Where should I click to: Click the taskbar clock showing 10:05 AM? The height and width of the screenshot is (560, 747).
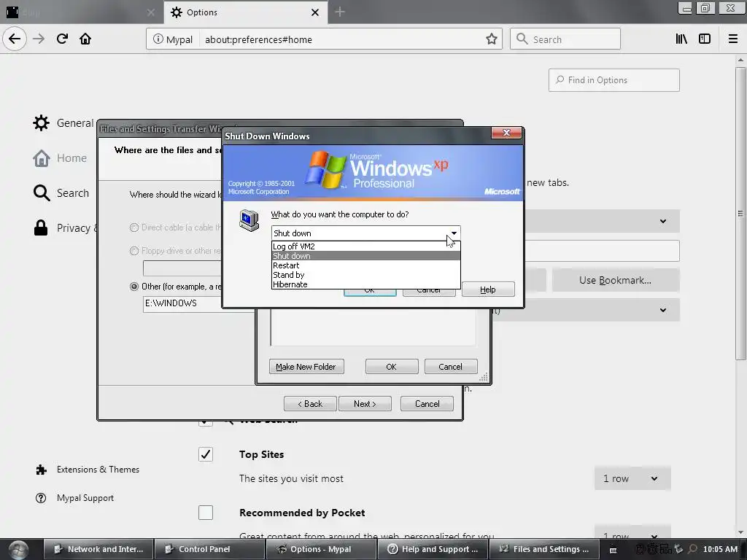coord(720,550)
